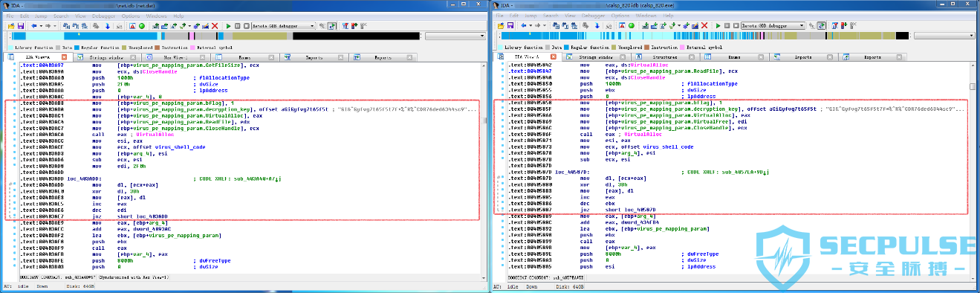This screenshot has height=293, width=980.
Task: Click the open file icon in left IDA window
Action: tap(11, 26)
